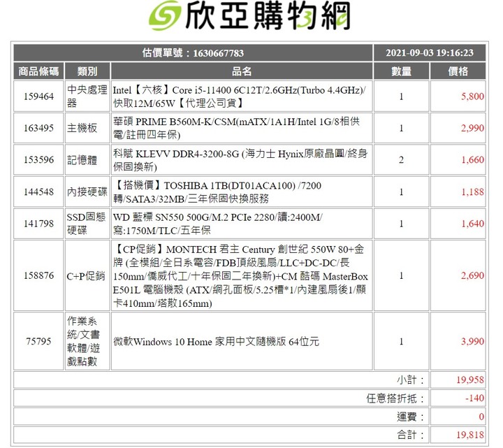Click the 華碩 PRIME B560M-K/CSM product name
Image resolution: width=503 pixels, height=448 pixels.
pos(236,128)
